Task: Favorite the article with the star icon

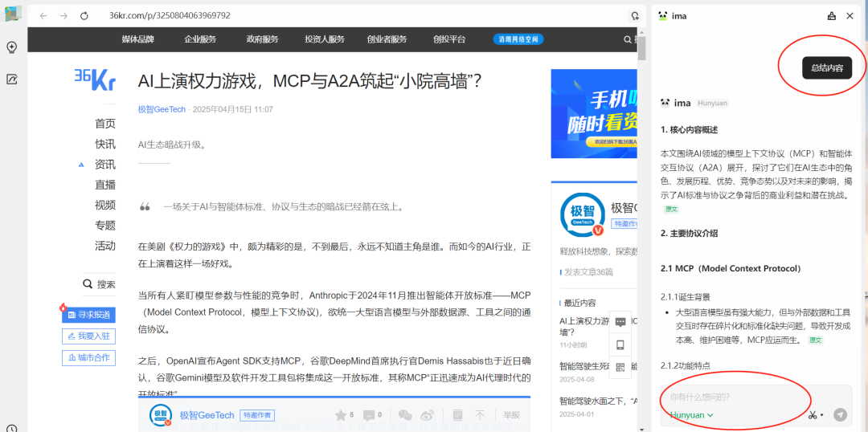Action: 341,415
